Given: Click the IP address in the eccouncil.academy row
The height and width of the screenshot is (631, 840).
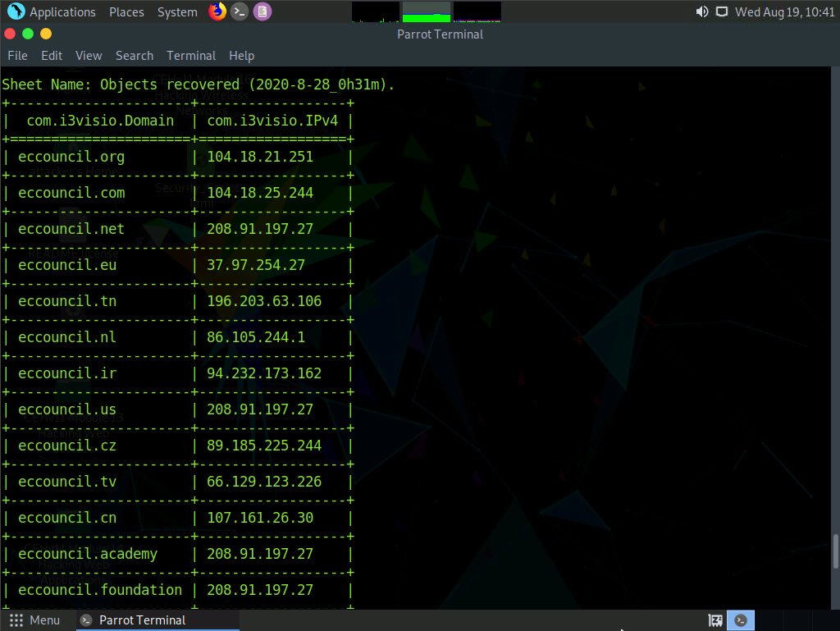Looking at the screenshot, I should point(260,554).
